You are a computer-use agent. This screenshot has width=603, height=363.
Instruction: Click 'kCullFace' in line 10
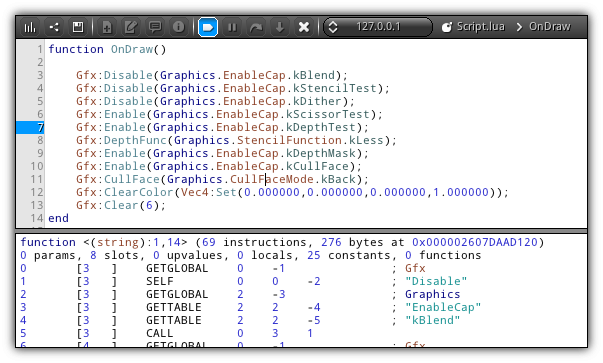317,167
